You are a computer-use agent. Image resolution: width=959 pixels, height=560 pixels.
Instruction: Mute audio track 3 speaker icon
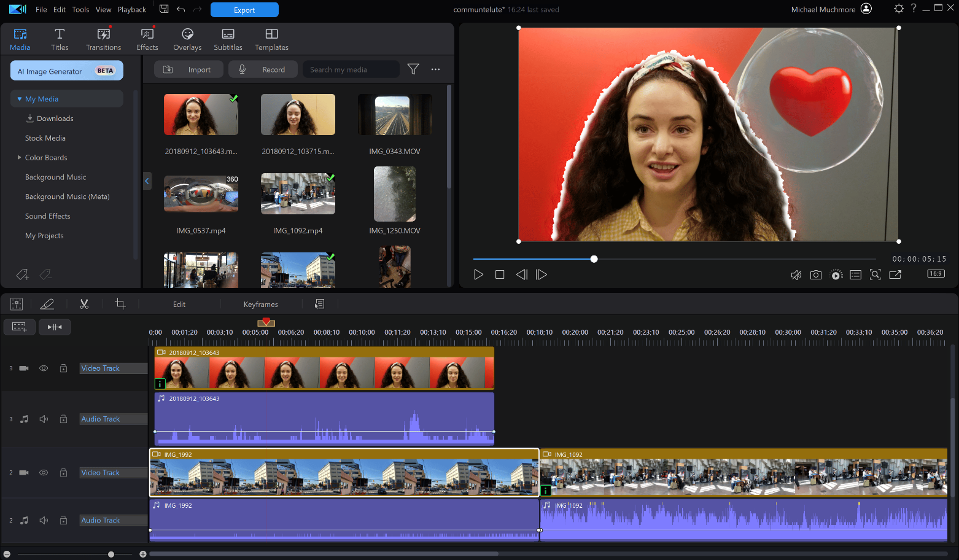click(44, 419)
